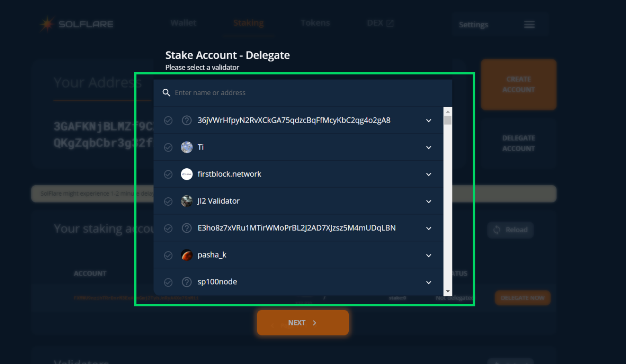Image resolution: width=626 pixels, height=364 pixels.
Task: Click the Solflare sun logo
Action: click(47, 24)
